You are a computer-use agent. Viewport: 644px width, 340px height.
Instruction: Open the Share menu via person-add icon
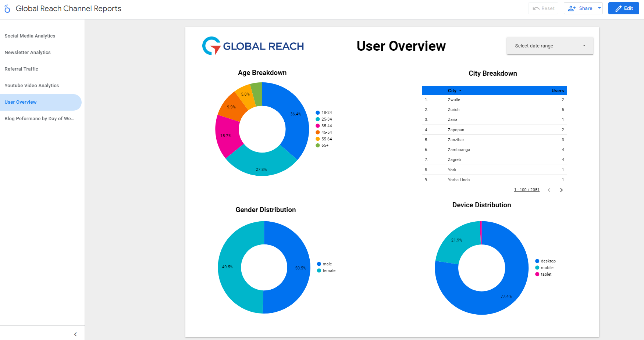click(572, 8)
